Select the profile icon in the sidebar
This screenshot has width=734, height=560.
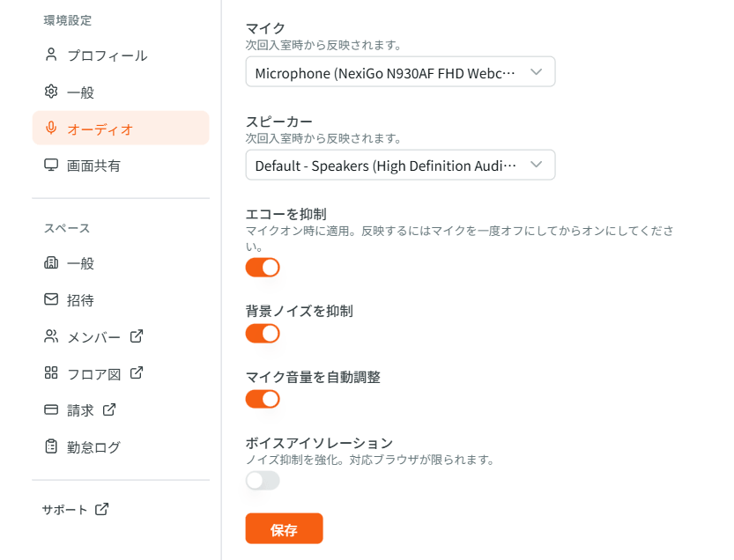[x=50, y=54]
